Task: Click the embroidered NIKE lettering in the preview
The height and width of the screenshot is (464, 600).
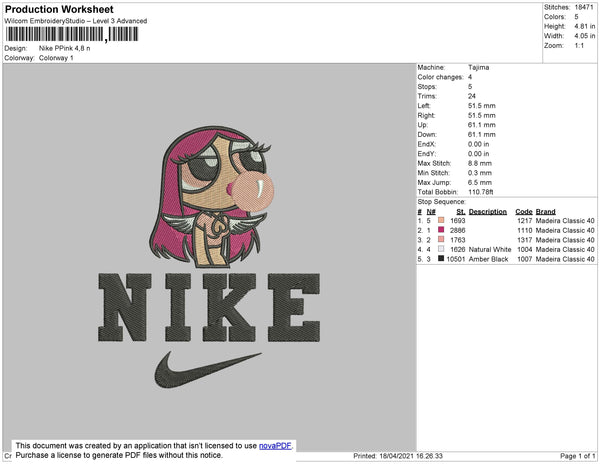Action: (209, 307)
